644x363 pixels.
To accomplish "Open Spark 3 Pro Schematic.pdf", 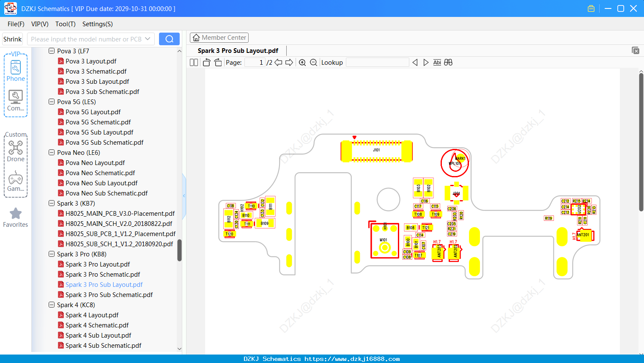I will (x=102, y=275).
